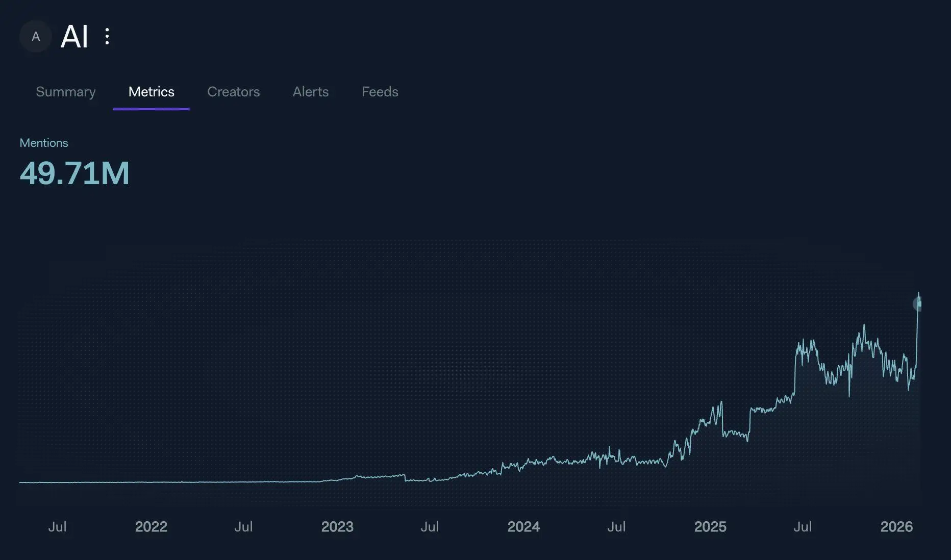View the Feeds tab
Image resolution: width=951 pixels, height=560 pixels.
click(380, 92)
